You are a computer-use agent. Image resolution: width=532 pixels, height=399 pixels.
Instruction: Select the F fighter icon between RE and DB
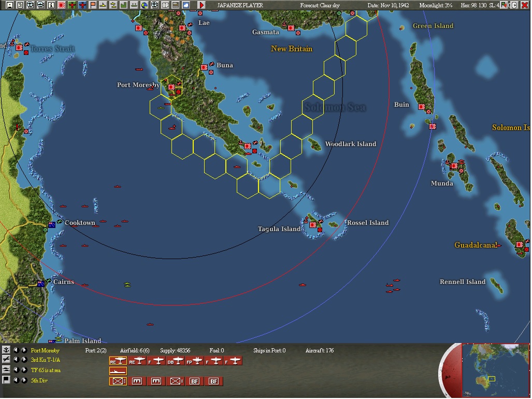click(156, 361)
